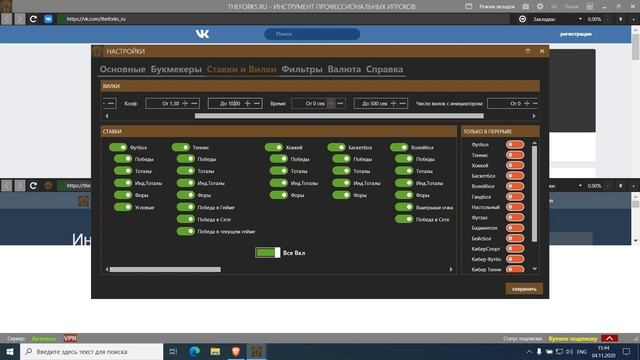Increase До 500 сек value with plus

click(x=393, y=104)
